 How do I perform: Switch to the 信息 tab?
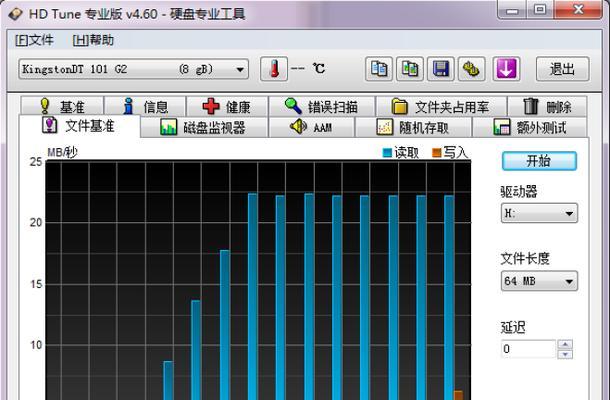tap(145, 106)
